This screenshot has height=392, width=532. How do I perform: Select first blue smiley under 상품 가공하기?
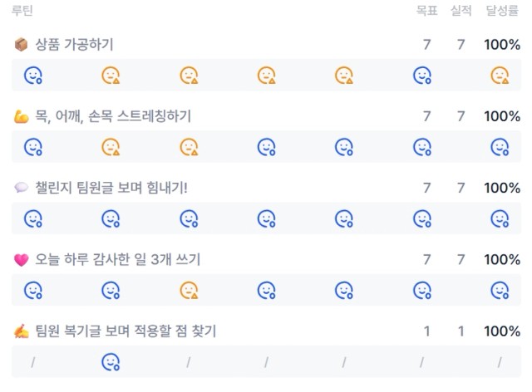click(33, 75)
